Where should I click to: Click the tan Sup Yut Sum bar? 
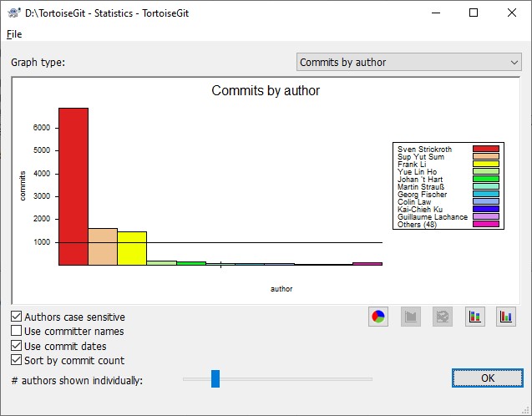[x=103, y=246]
